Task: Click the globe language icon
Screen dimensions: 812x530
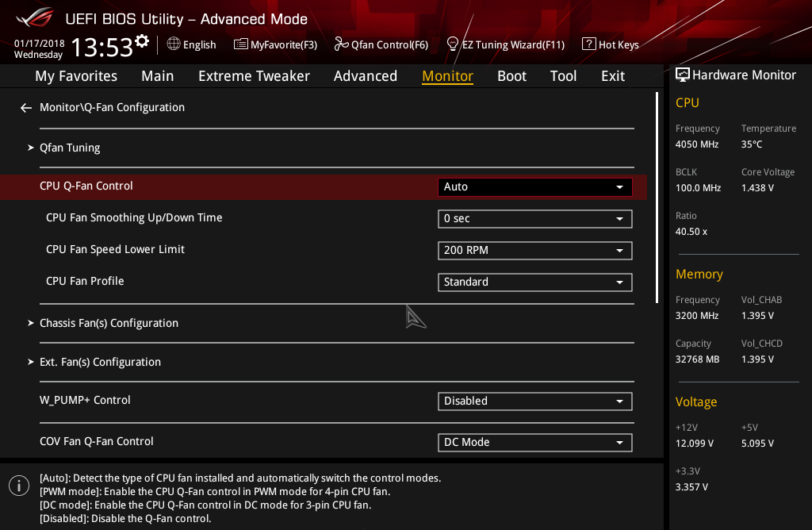Action: pos(174,44)
